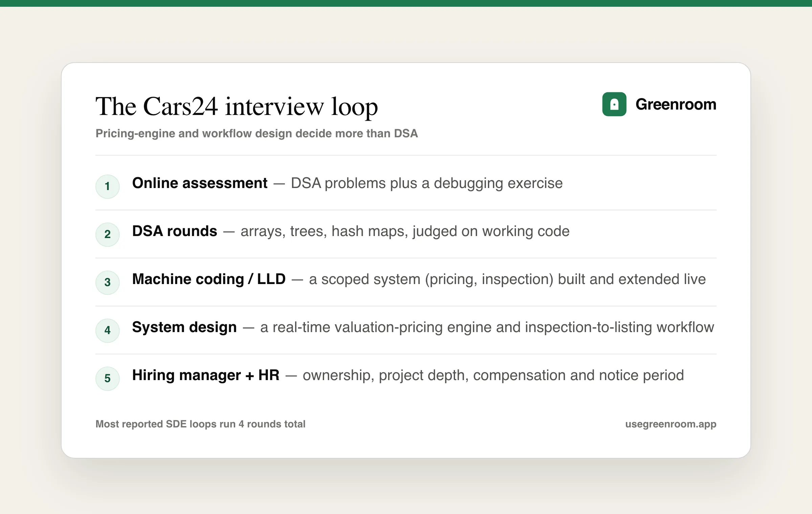This screenshot has width=812, height=514.
Task: Click 'ownership, project depth, compensation' description
Action: click(493, 375)
